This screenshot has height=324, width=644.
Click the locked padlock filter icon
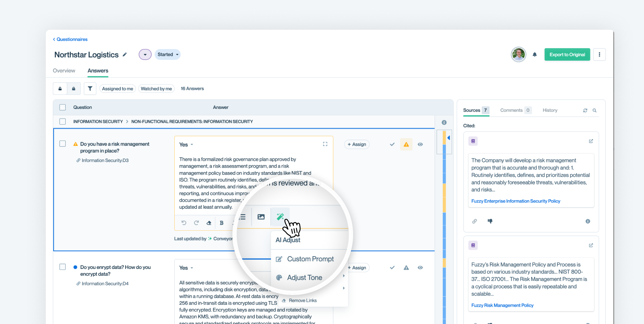pyautogui.click(x=74, y=89)
